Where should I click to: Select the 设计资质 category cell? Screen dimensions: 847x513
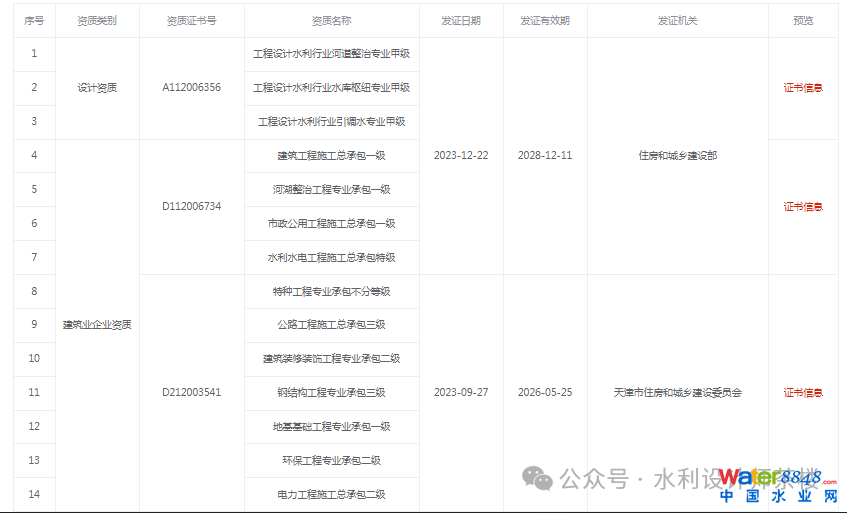[x=97, y=88]
